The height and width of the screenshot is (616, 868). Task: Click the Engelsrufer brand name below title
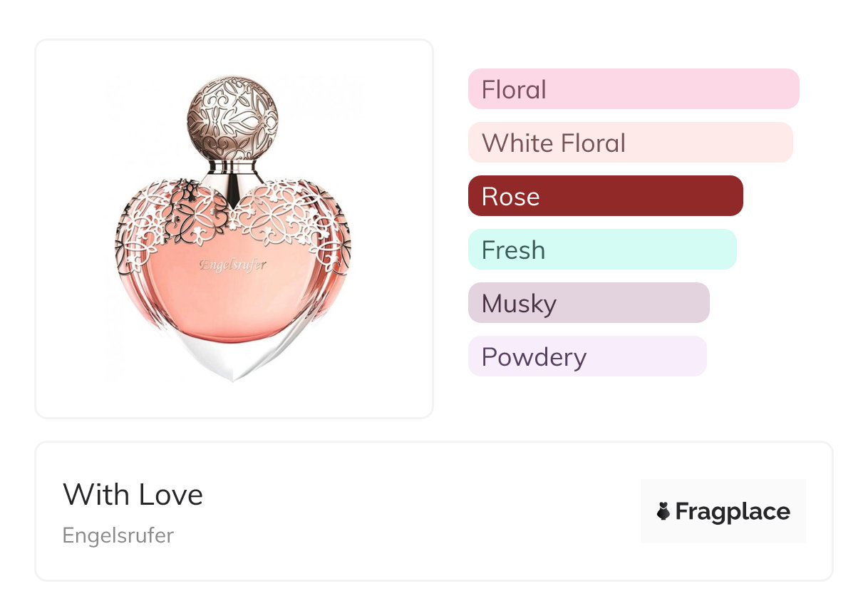[118, 535]
